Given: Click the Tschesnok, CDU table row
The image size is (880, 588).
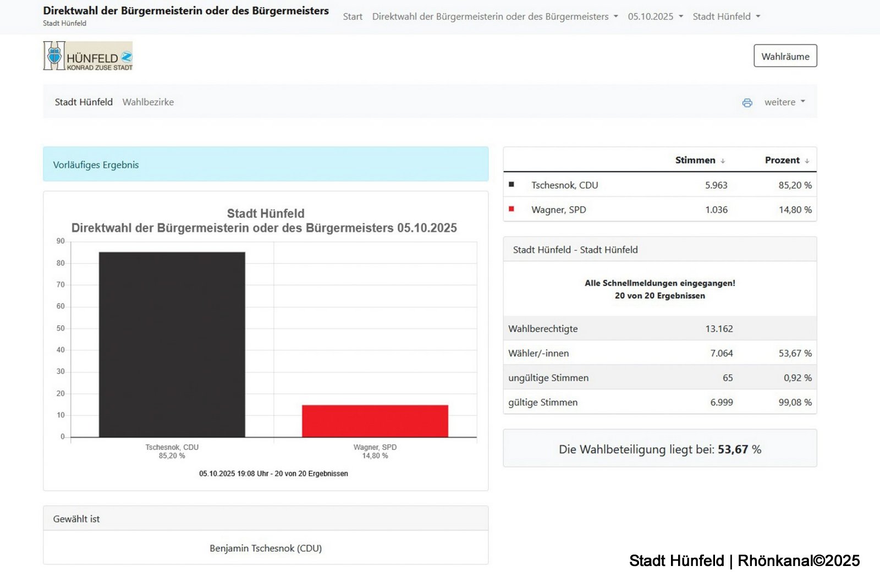Looking at the screenshot, I should 659,185.
